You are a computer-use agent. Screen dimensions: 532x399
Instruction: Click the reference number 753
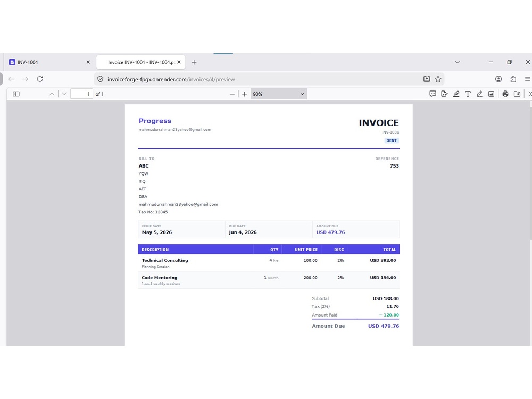394,166
